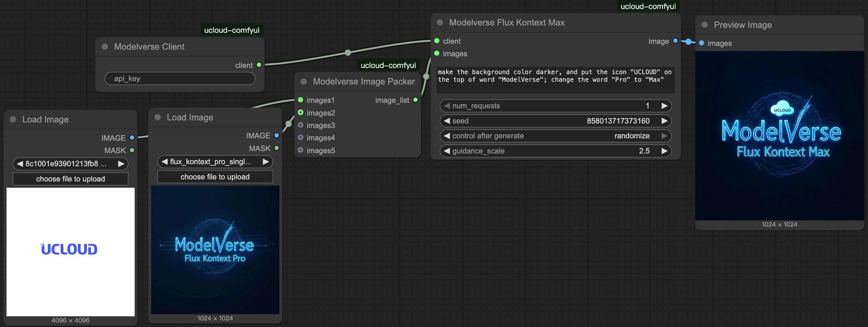868x327 pixels.
Task: Click the images4 input port on Image Packer
Action: click(x=300, y=138)
